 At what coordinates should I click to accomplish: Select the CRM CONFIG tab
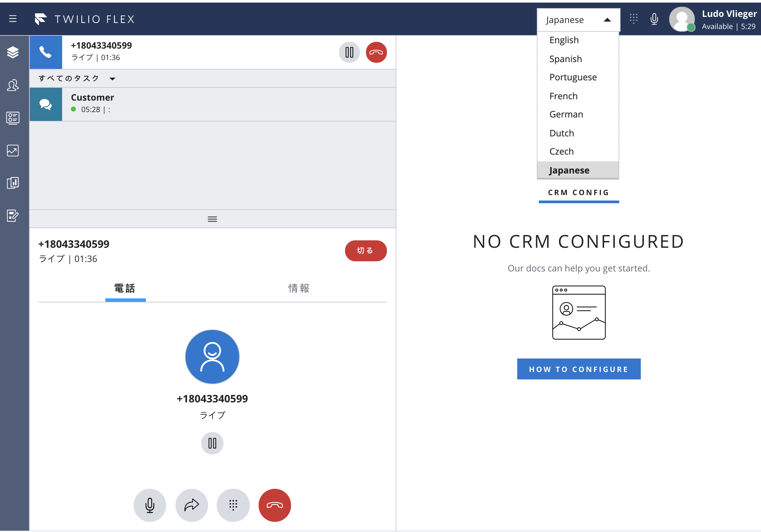(578, 193)
